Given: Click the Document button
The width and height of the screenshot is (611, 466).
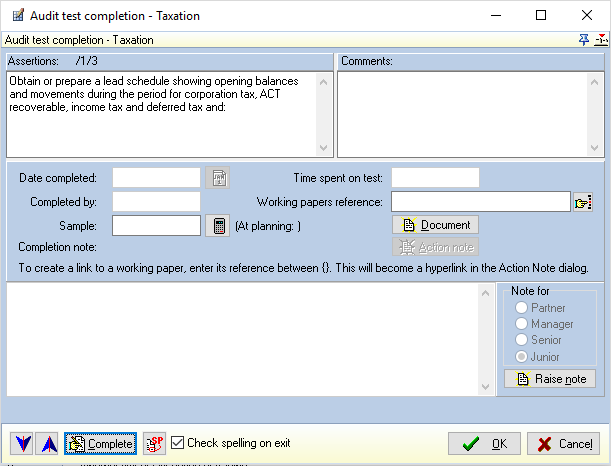Looking at the screenshot, I should [x=435, y=225].
